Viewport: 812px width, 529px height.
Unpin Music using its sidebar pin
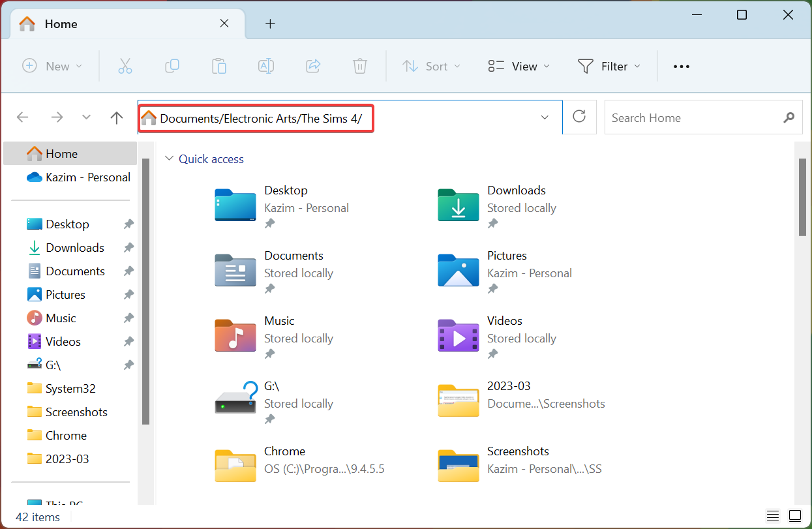point(128,318)
